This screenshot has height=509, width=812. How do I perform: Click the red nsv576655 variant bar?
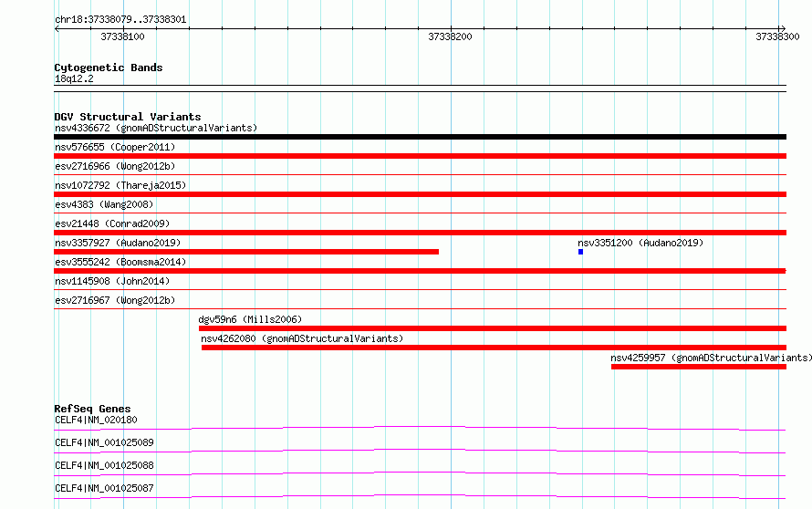click(x=420, y=156)
